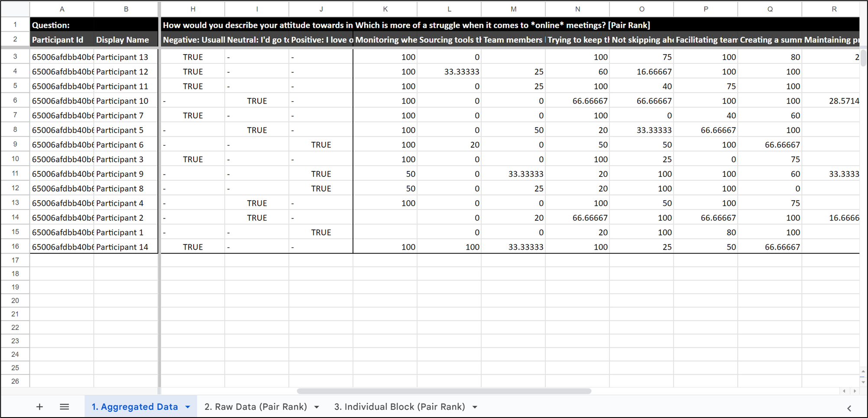The height and width of the screenshot is (418, 868).
Task: Open Raw Data tab dropdown arrow
Action: 317,407
